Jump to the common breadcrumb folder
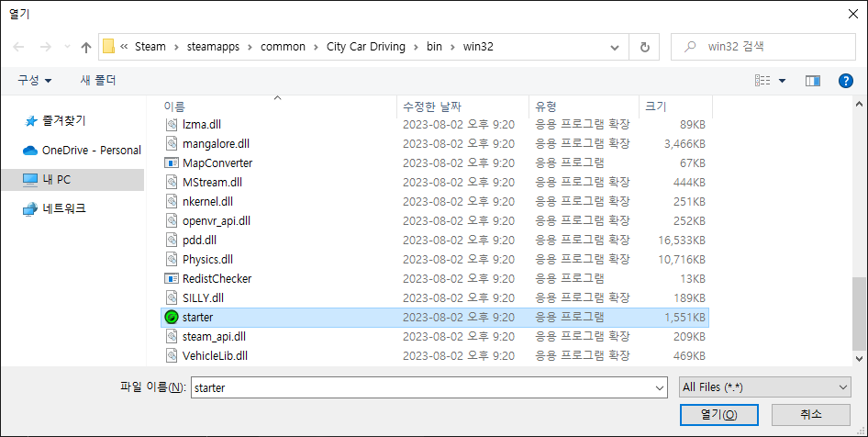868x437 pixels. 283,47
